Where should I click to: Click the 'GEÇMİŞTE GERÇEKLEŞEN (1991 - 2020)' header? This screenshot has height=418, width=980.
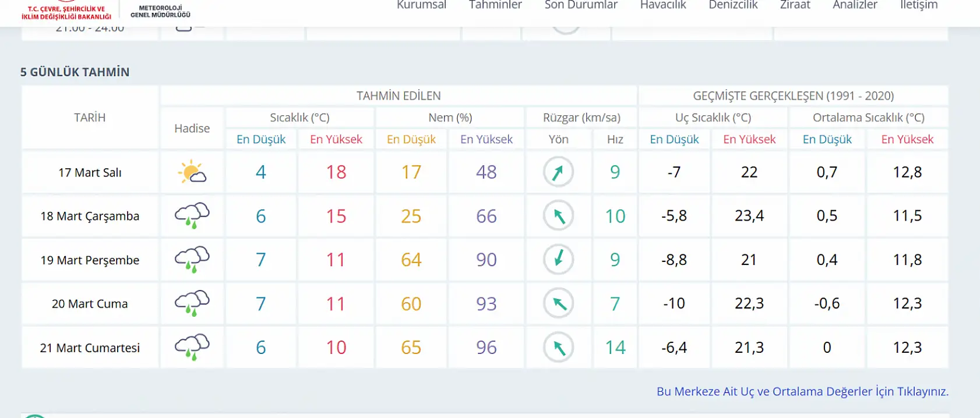point(793,95)
